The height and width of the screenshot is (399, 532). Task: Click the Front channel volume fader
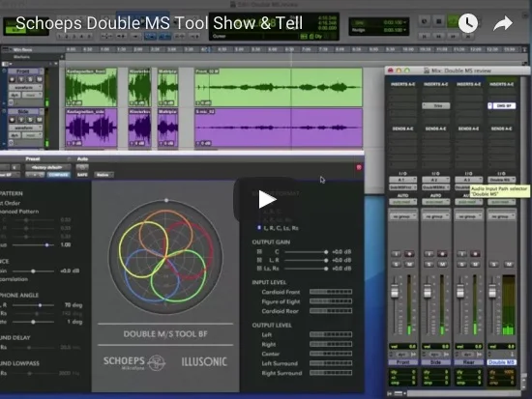[x=395, y=292]
